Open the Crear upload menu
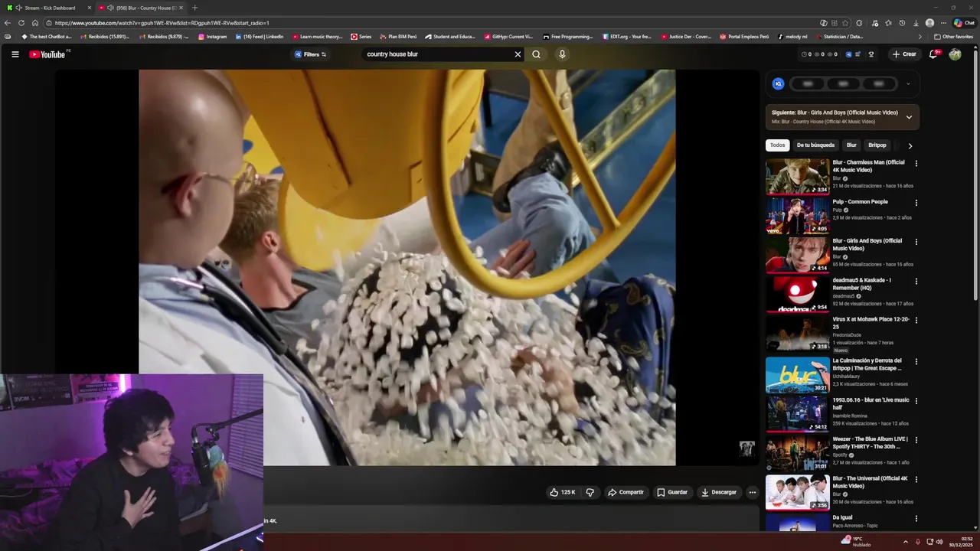 tap(904, 54)
